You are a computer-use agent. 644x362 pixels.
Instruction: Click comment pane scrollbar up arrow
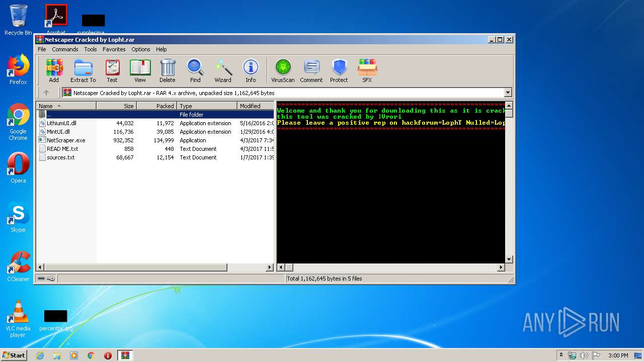(509, 106)
